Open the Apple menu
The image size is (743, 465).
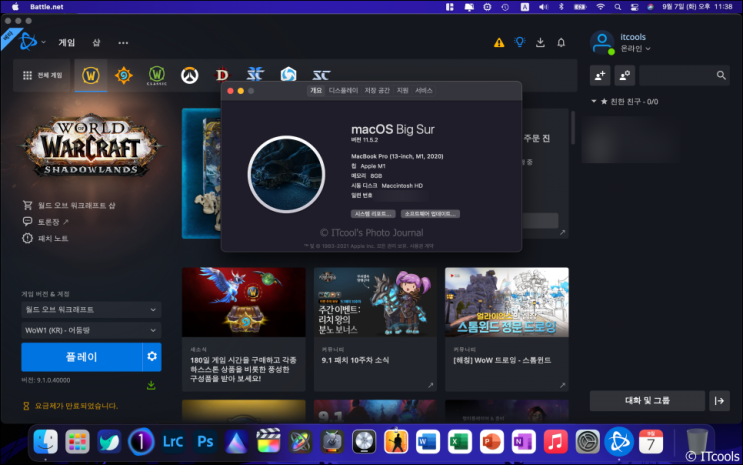15,7
